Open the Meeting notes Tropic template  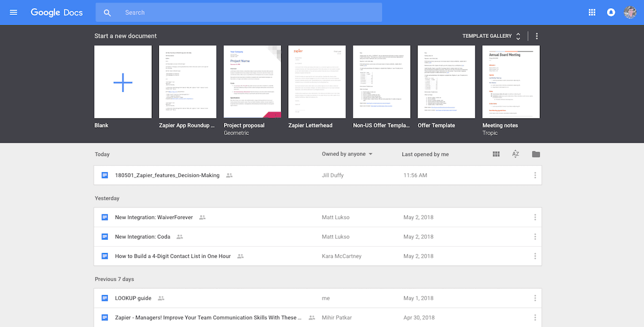(x=511, y=82)
